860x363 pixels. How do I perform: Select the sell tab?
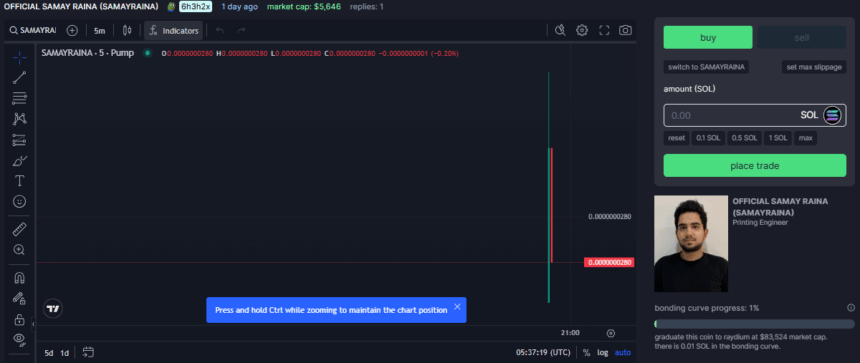click(x=801, y=38)
